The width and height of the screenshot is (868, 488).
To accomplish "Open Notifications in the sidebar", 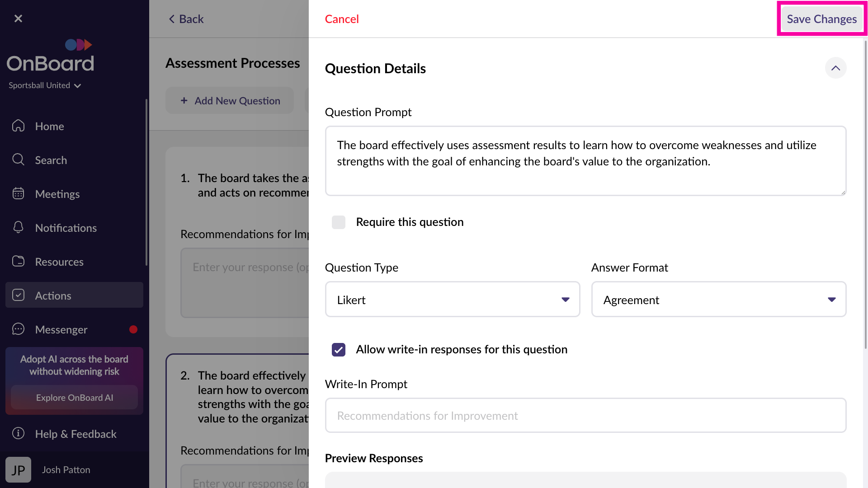I will click(x=74, y=228).
